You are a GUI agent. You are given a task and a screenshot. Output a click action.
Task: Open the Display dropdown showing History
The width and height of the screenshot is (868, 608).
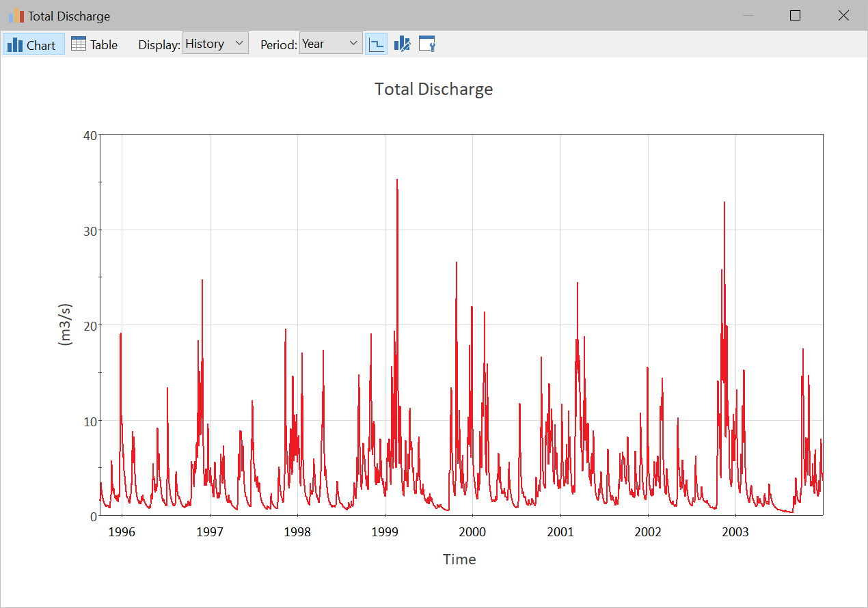215,44
